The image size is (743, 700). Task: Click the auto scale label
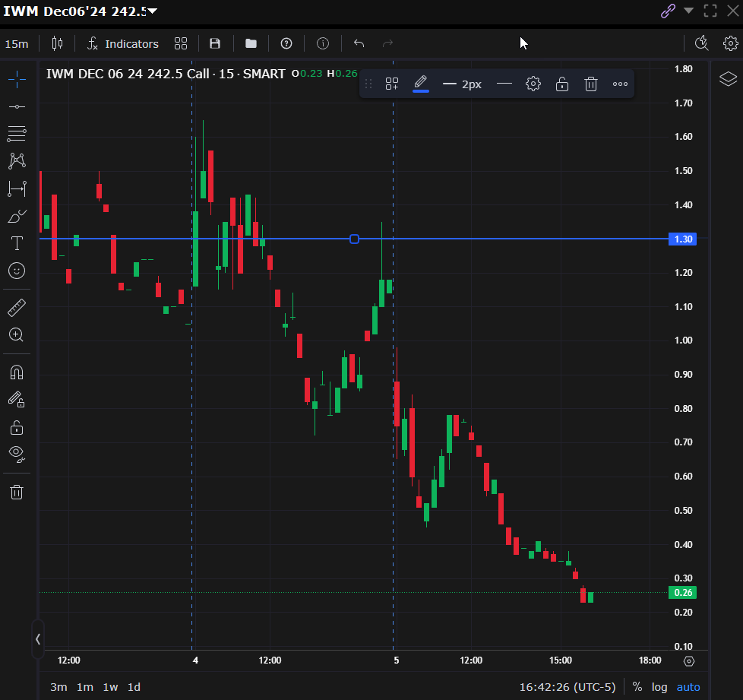[688, 686]
